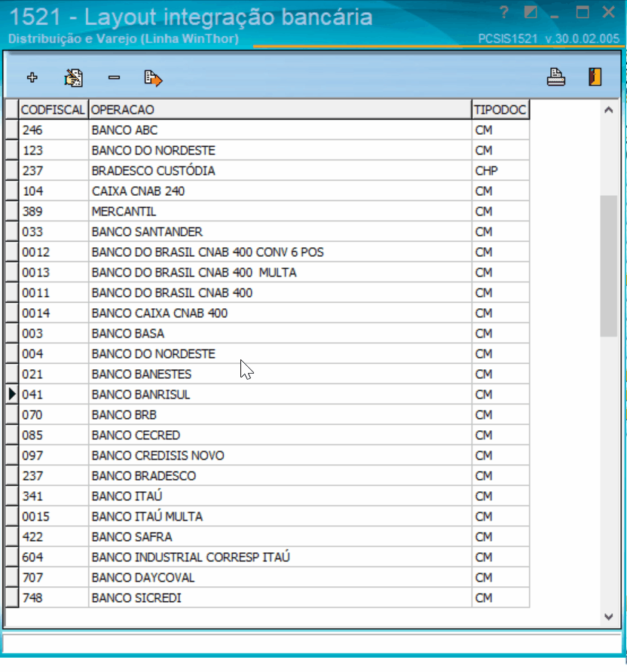The width and height of the screenshot is (627, 672).
Task: Click the vertical scrollbar thumb
Action: point(609,266)
